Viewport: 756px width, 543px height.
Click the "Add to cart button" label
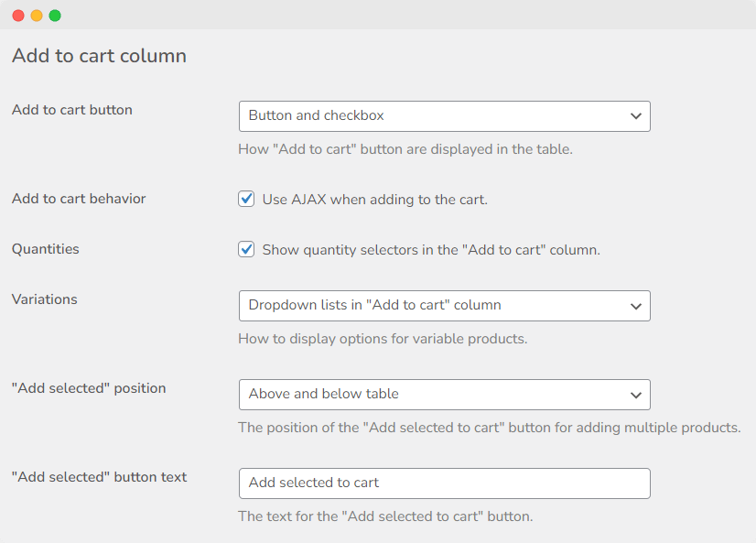pyautogui.click(x=71, y=110)
